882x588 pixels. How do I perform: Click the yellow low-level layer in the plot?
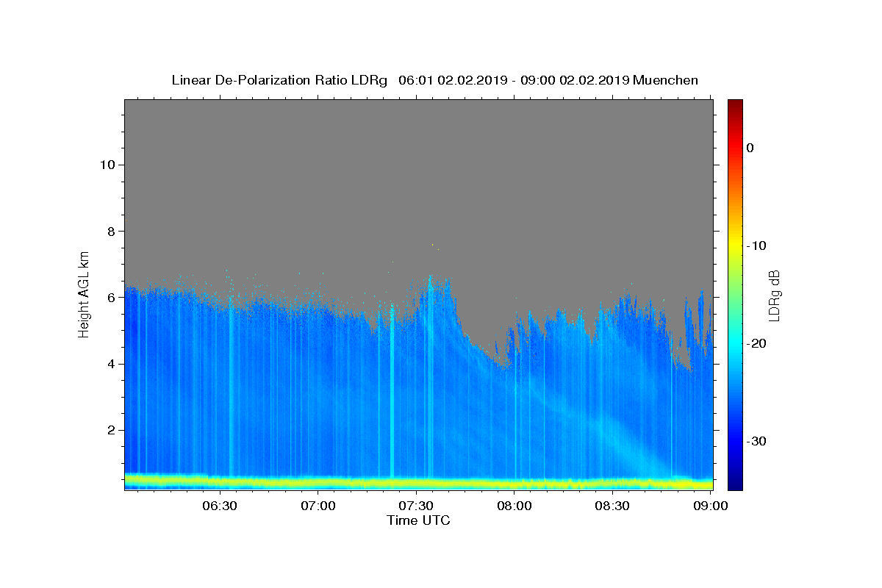tap(418, 483)
